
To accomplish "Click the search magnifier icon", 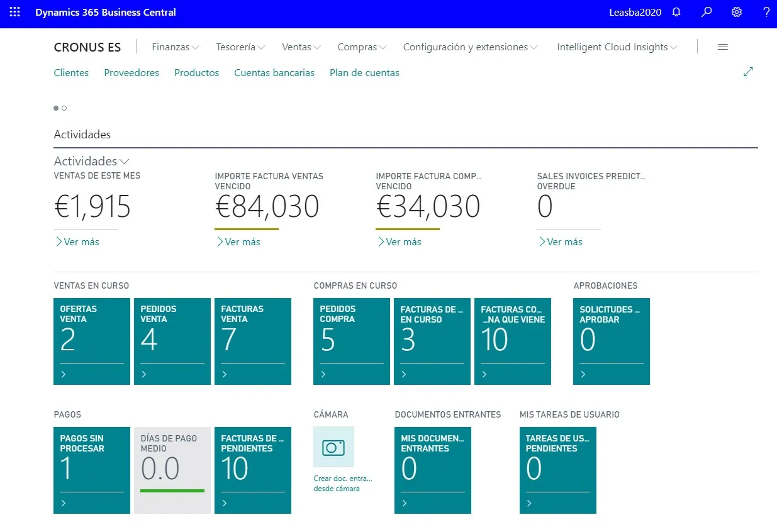I will pyautogui.click(x=707, y=12).
